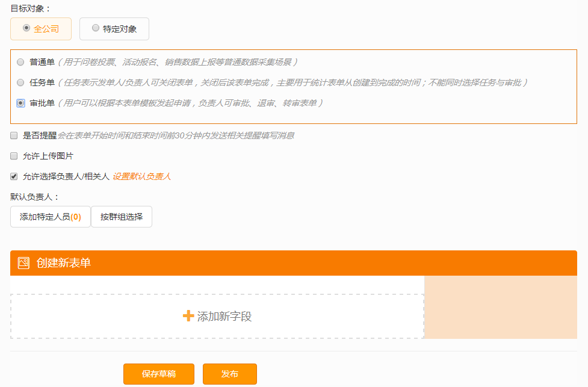Click the 任务单 description hint text

click(x=292, y=82)
